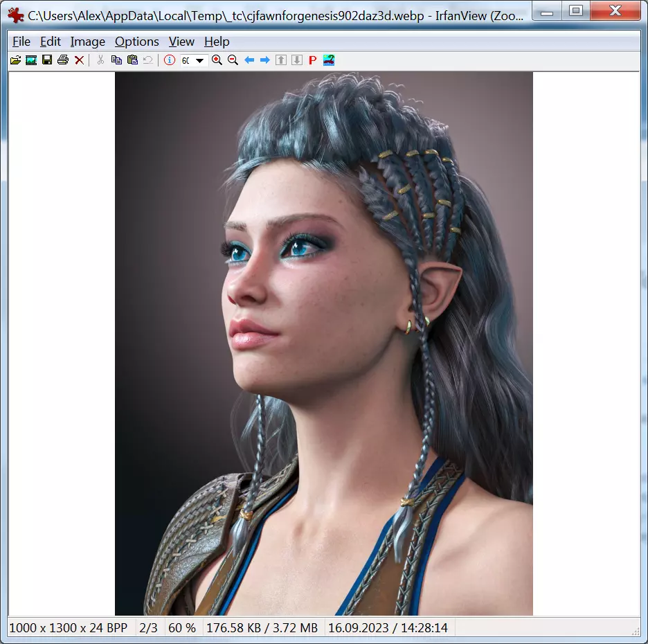Open the File menu
Viewport: 648px width, 644px height.
21,42
